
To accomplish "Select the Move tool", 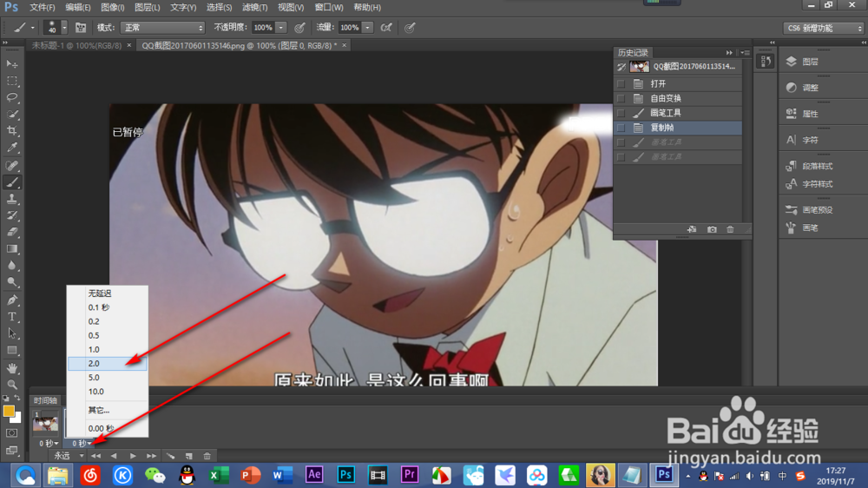I will (12, 64).
